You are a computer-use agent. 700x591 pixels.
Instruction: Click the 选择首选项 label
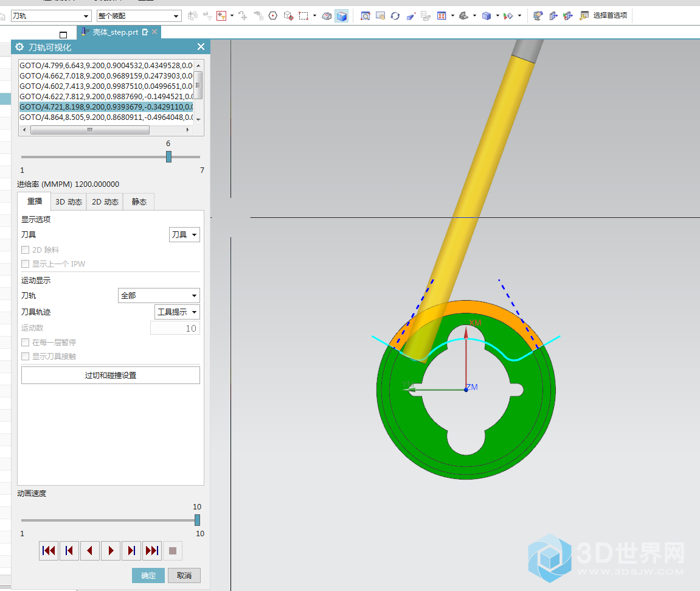(610, 16)
